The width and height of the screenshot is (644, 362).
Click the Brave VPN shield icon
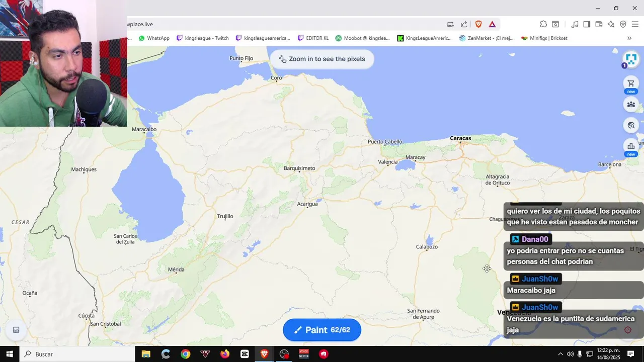coord(623,24)
